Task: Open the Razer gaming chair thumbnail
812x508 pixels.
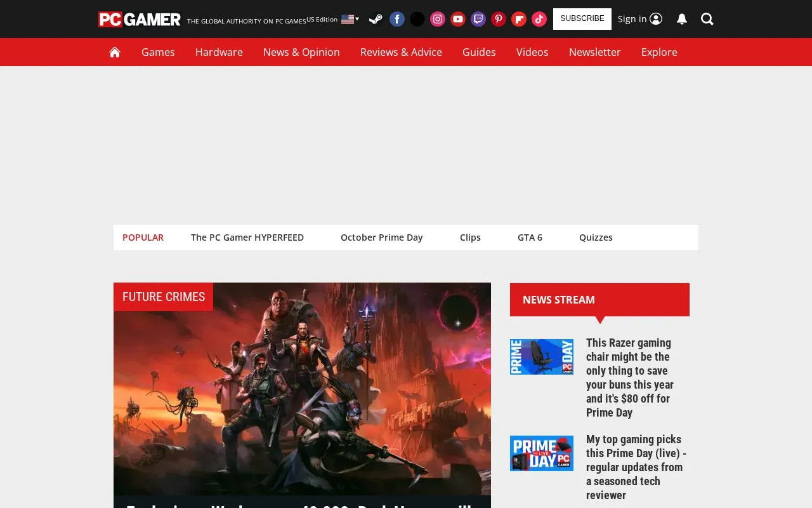Action: coord(542,357)
